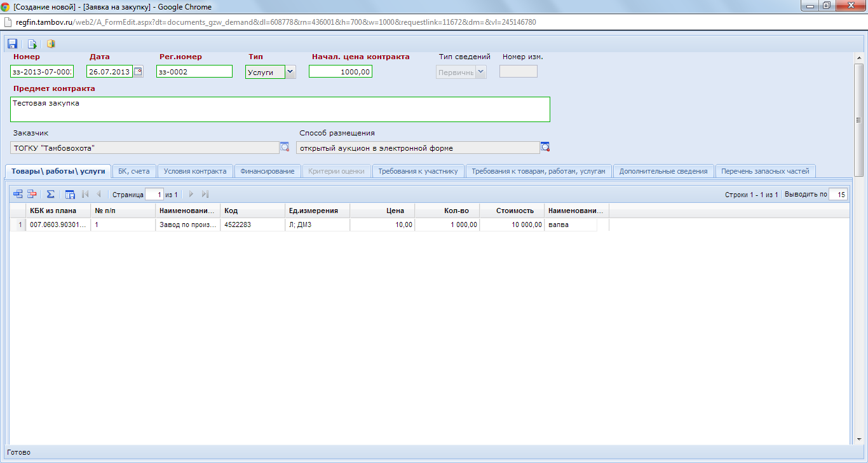
Task: Click the Предмет контракта text field
Action: point(280,109)
